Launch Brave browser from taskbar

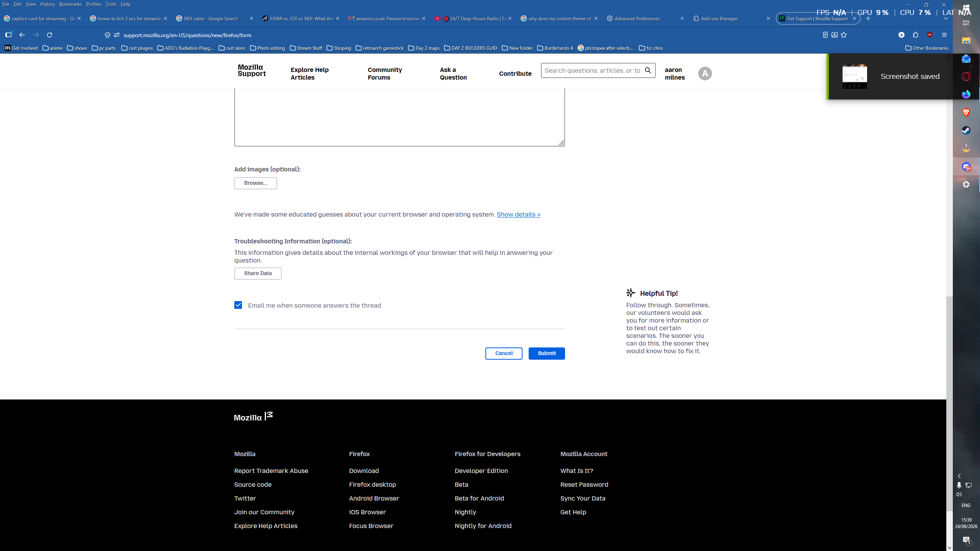point(966,112)
